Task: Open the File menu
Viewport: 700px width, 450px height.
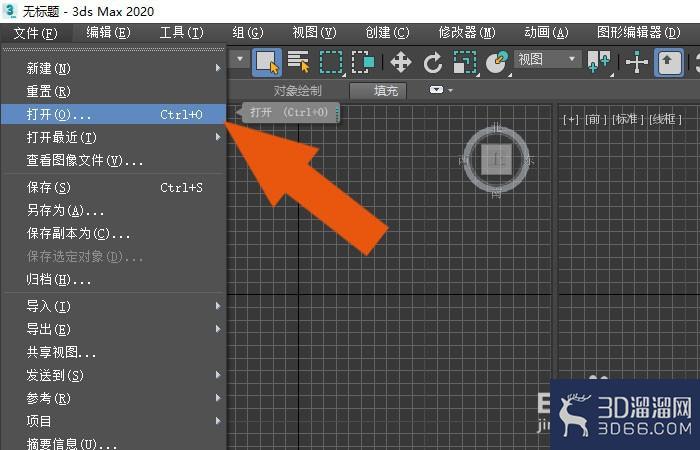Action: pos(36,33)
